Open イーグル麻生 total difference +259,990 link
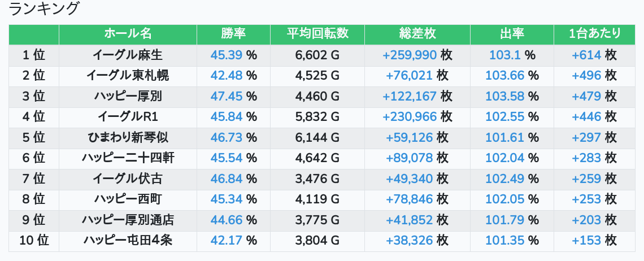Image resolution: width=644 pixels, height=261 pixels. coord(410,55)
